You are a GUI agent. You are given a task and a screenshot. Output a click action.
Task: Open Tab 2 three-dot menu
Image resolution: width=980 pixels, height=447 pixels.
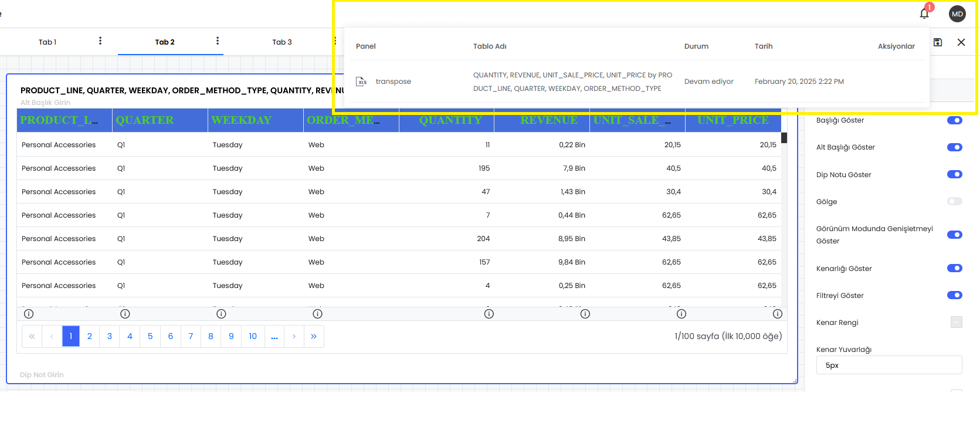218,41
